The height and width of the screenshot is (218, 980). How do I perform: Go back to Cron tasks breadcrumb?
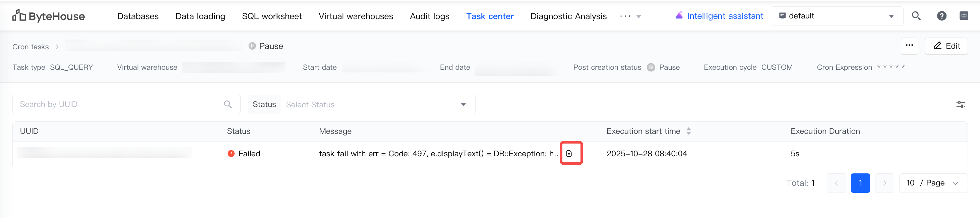(30, 47)
